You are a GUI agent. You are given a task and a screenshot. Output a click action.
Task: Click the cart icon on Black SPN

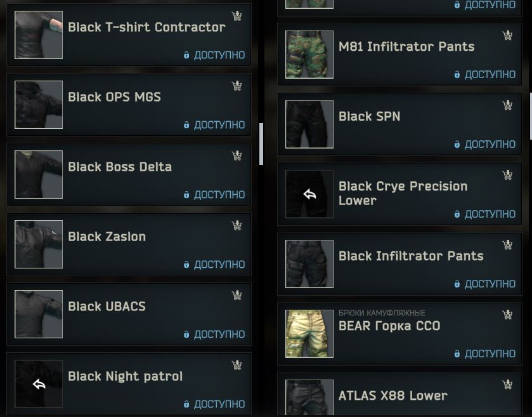pos(507,105)
